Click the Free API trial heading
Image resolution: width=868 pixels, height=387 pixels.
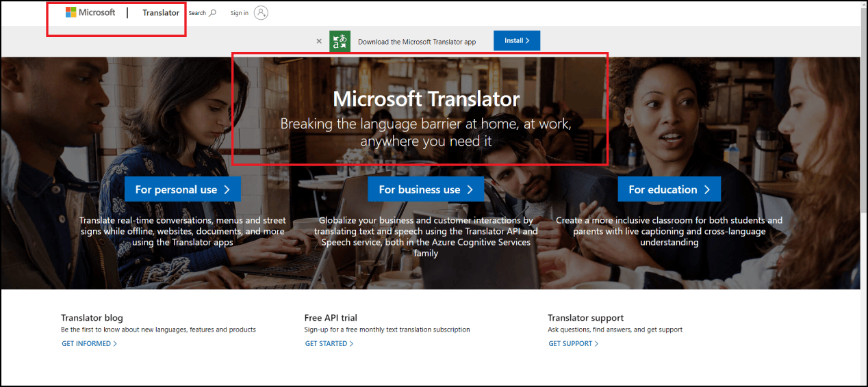(x=331, y=318)
